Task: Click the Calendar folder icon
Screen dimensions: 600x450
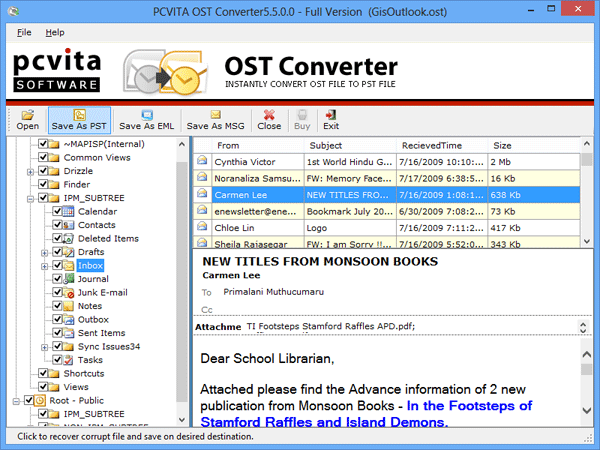Action: 68,211
